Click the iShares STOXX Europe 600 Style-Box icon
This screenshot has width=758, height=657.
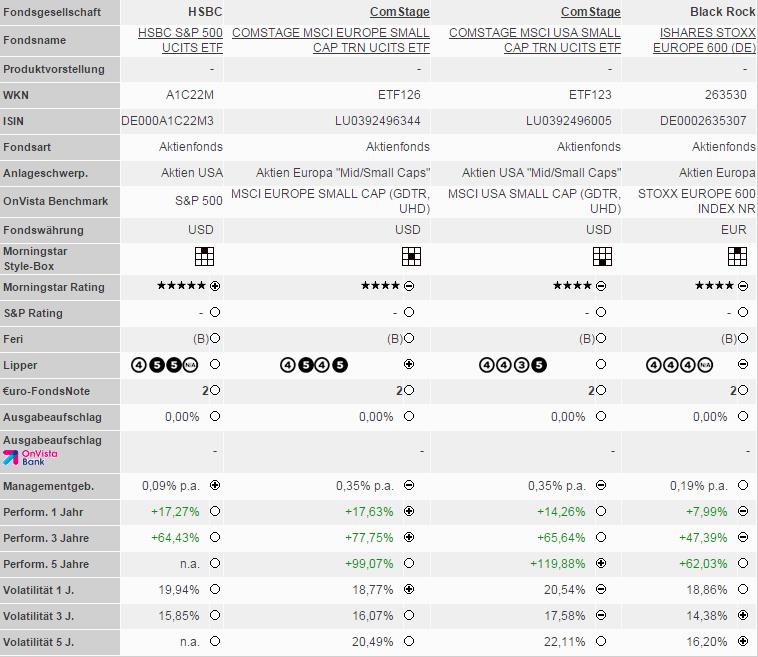pos(737,257)
